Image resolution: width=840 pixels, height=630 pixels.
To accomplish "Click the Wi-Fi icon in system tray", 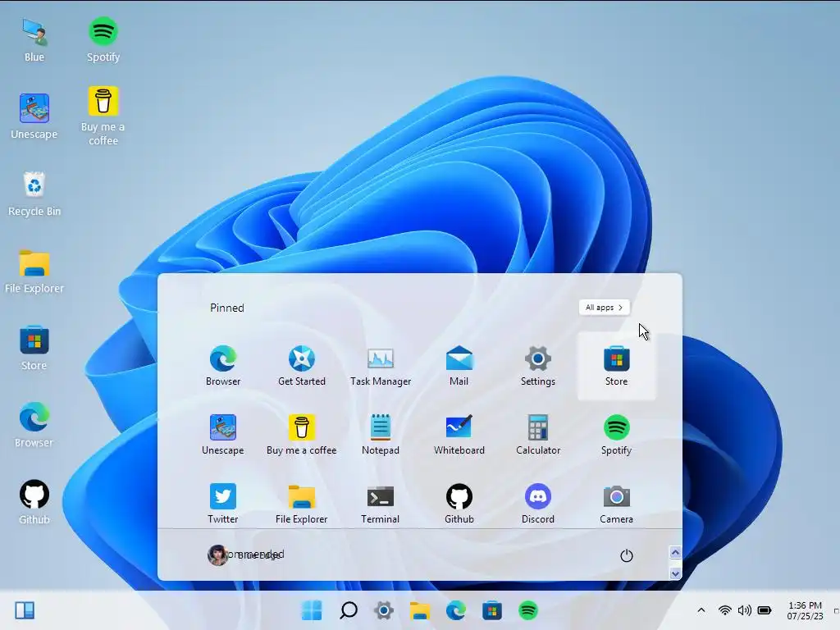I will 725,610.
